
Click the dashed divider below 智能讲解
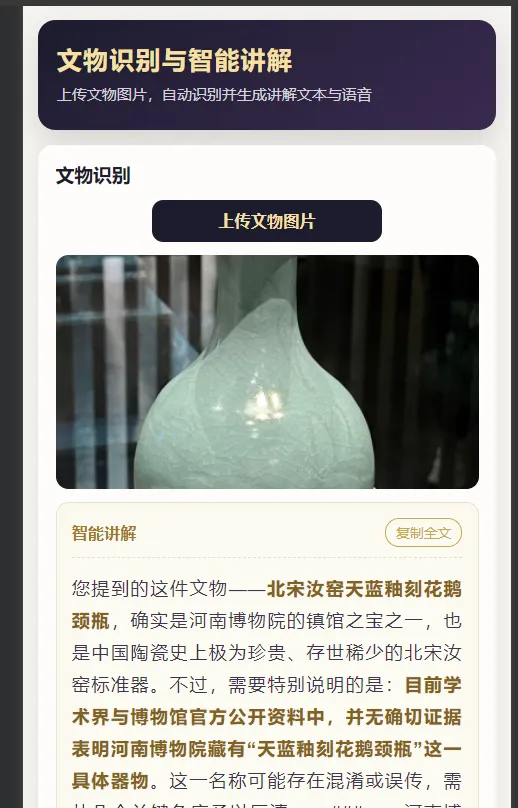coord(266,558)
